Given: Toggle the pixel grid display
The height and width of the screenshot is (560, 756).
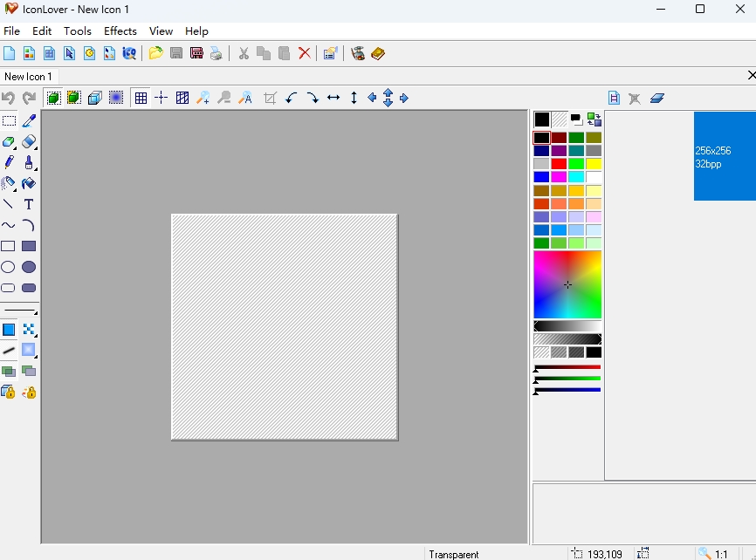Looking at the screenshot, I should [x=141, y=98].
